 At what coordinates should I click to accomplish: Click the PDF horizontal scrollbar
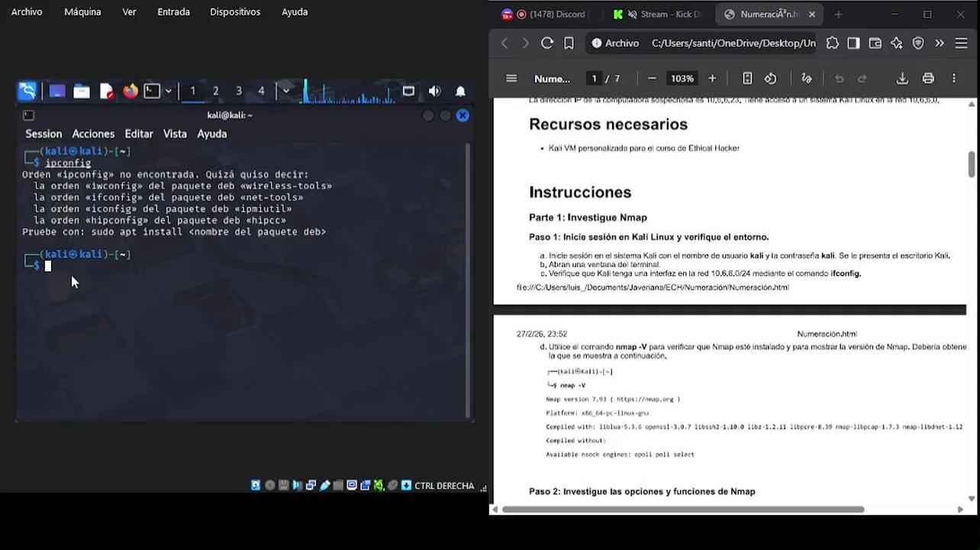click(682, 509)
